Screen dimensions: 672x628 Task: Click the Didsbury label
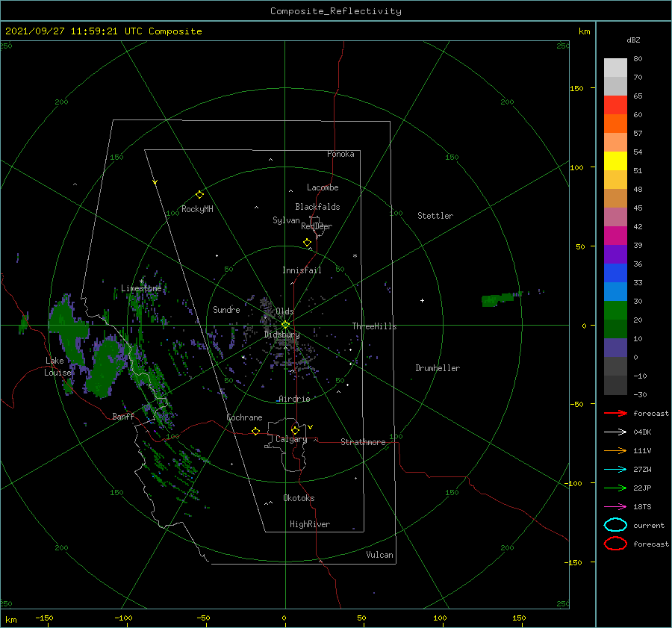282,335
